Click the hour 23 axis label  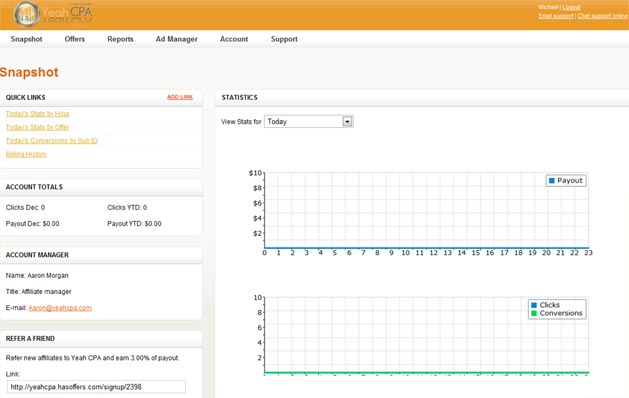tap(588, 253)
